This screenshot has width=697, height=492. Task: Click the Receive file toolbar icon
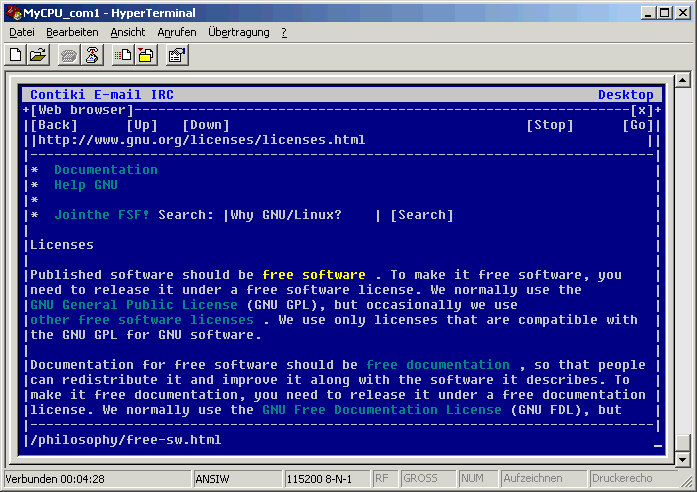click(x=145, y=55)
